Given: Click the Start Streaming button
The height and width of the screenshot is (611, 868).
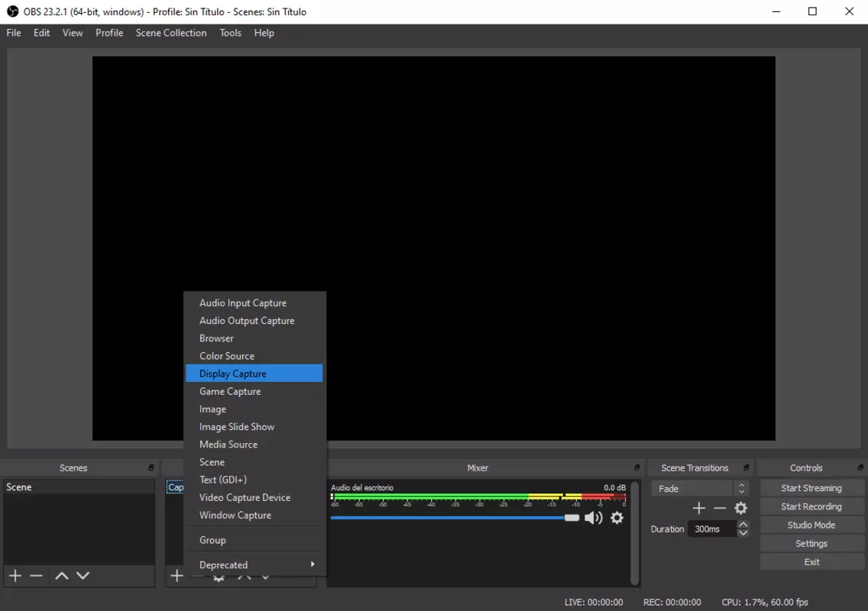Looking at the screenshot, I should 811,488.
